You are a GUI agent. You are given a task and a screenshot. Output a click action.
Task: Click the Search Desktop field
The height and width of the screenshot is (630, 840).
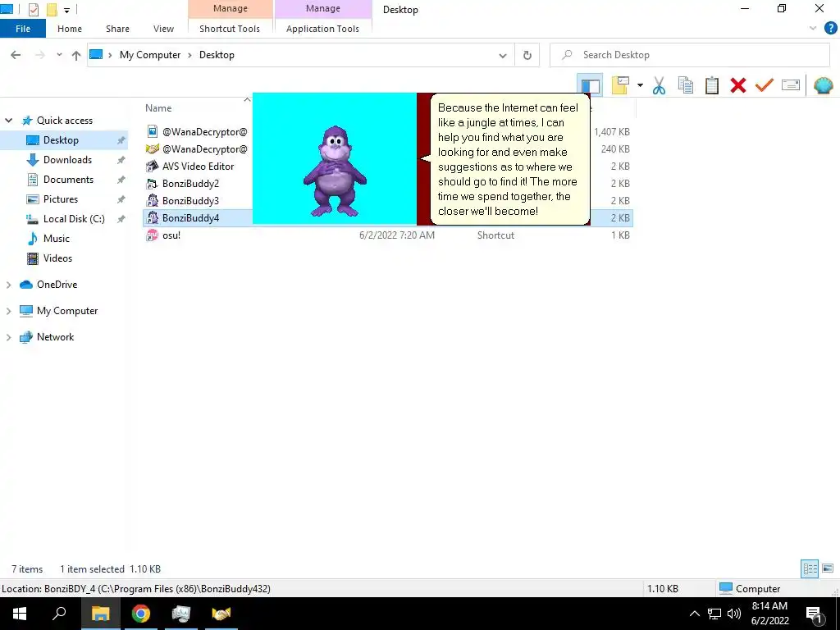pos(690,55)
